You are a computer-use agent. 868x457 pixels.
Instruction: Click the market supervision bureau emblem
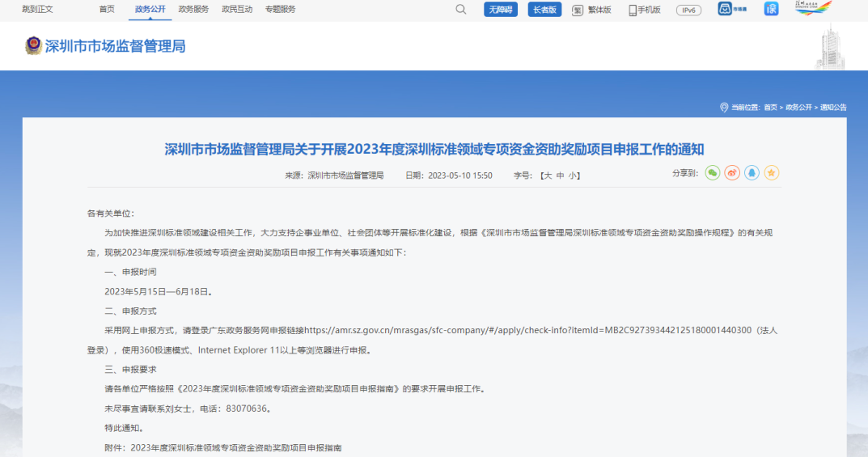tap(33, 46)
